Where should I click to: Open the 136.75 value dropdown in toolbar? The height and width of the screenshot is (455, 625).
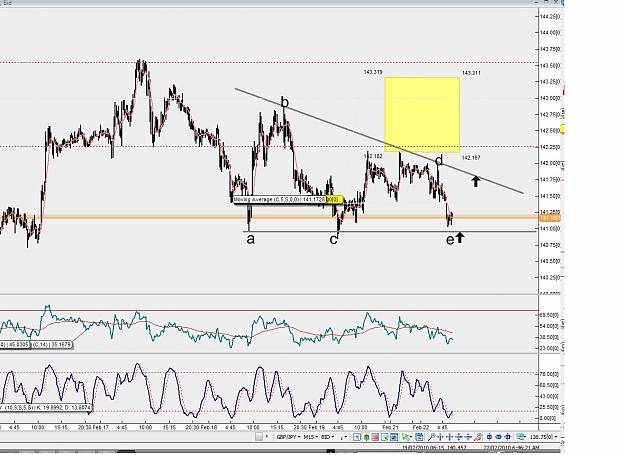click(x=544, y=437)
